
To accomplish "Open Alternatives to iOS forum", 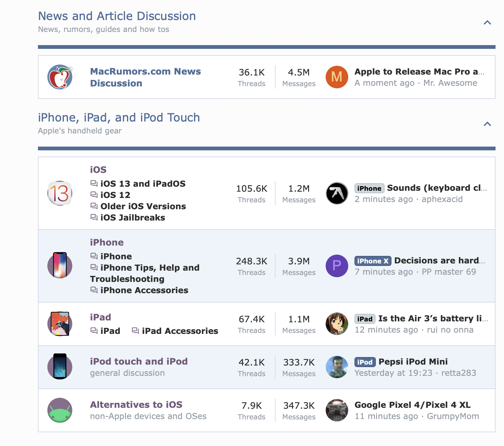I will [x=136, y=404].
